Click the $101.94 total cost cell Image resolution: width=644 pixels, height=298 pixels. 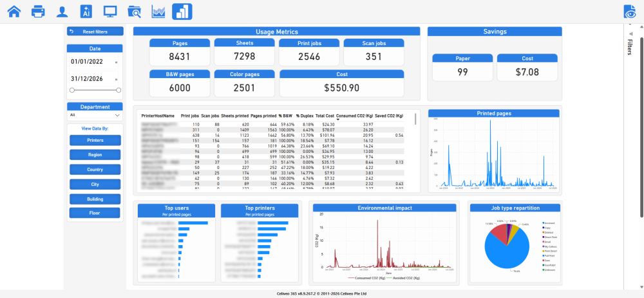[x=327, y=135]
